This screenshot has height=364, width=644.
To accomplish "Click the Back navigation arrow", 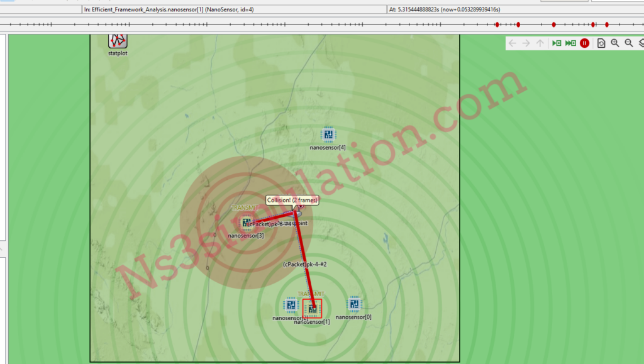I will [x=512, y=43].
